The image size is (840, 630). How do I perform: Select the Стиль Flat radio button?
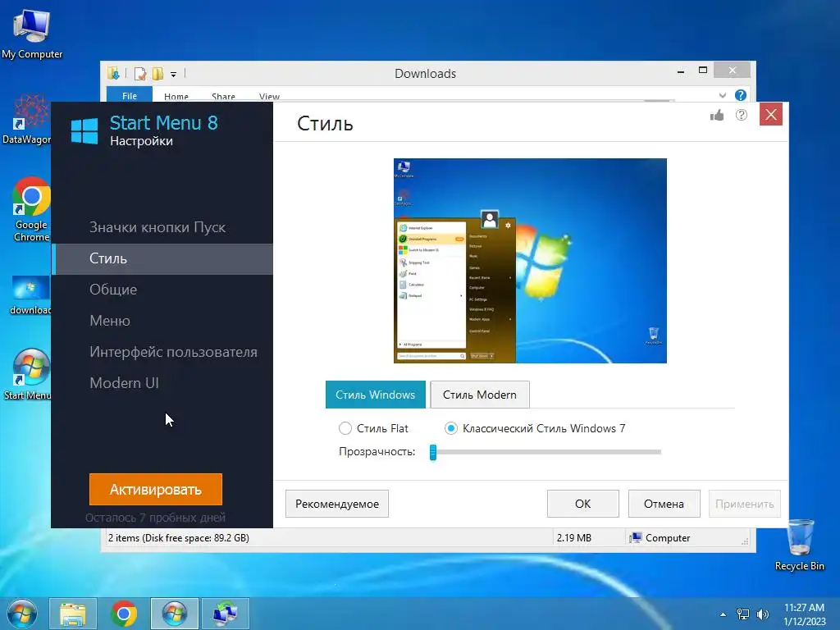tap(345, 428)
